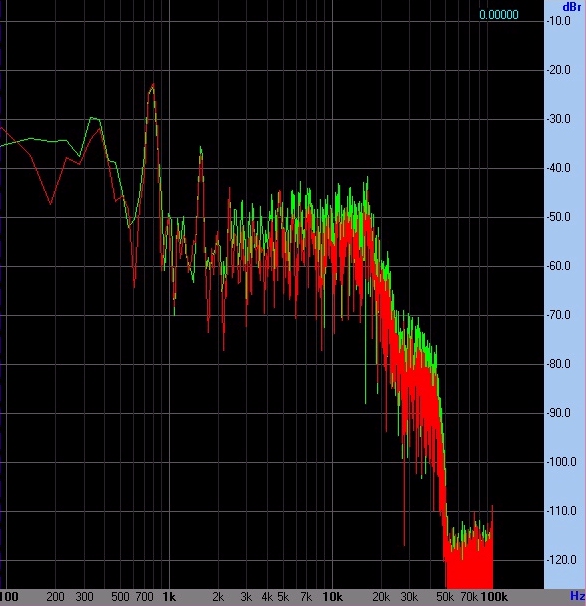Click the red noise floor block near 70k
This screenshot has height=606, width=586.
469,566
